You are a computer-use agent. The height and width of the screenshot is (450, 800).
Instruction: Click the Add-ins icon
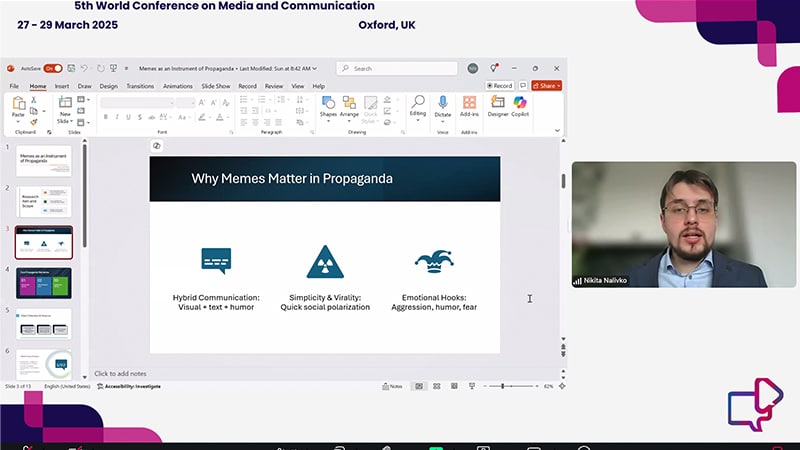(x=469, y=104)
